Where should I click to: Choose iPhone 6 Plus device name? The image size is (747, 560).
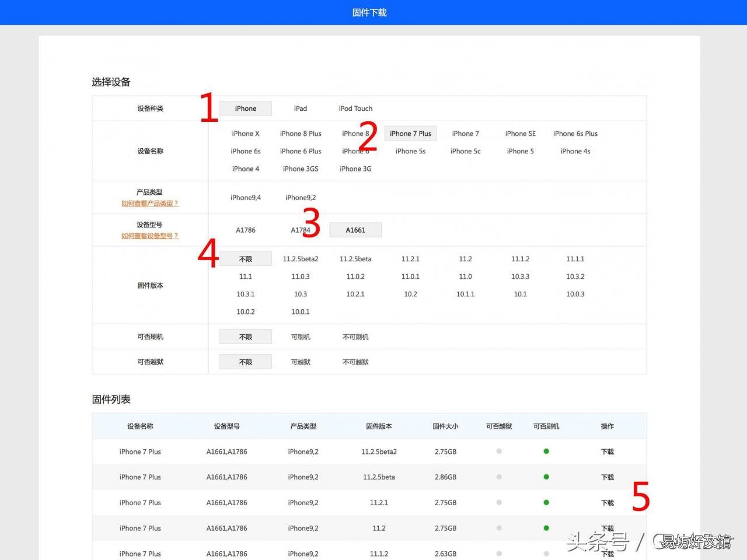(x=301, y=151)
